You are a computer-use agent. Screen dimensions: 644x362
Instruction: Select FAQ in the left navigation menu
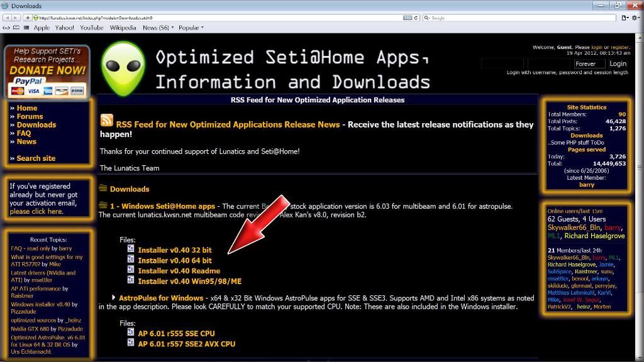[24, 133]
